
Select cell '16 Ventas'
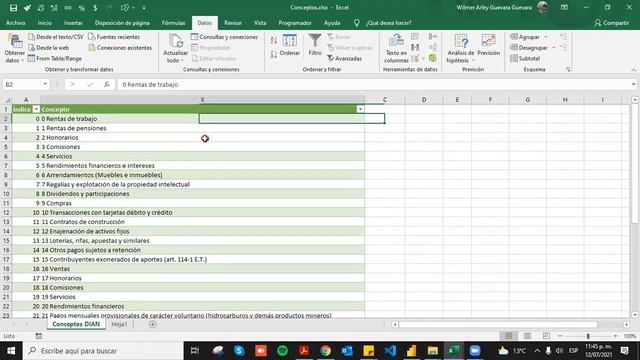202,269
